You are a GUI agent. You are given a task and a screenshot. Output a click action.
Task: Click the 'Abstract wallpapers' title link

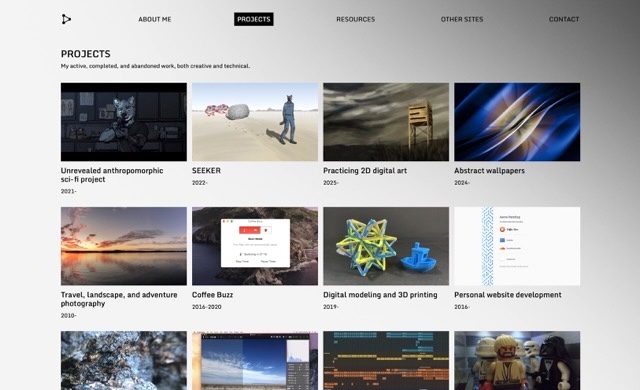(489, 171)
